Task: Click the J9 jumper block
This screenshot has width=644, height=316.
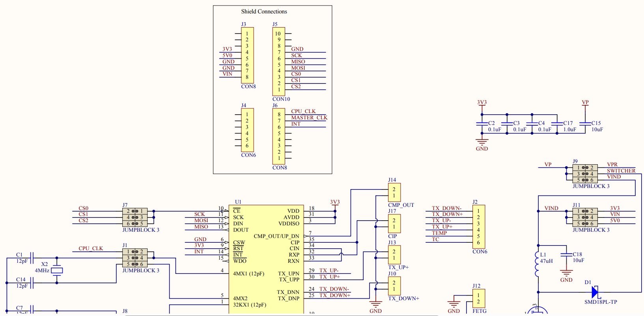Action: coord(585,174)
